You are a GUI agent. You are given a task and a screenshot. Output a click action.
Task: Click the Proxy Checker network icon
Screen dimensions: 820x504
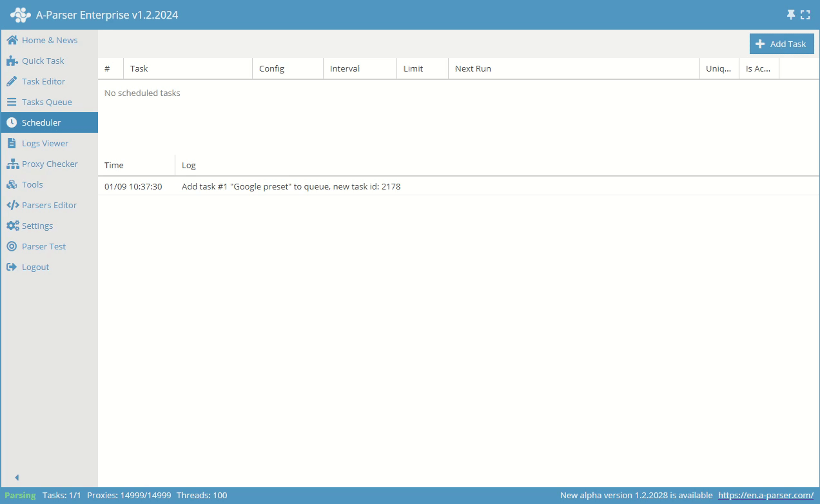12,164
